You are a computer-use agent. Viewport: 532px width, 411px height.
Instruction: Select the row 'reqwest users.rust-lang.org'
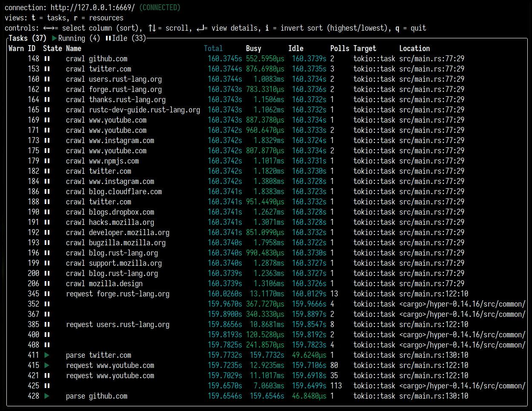[x=267, y=325]
